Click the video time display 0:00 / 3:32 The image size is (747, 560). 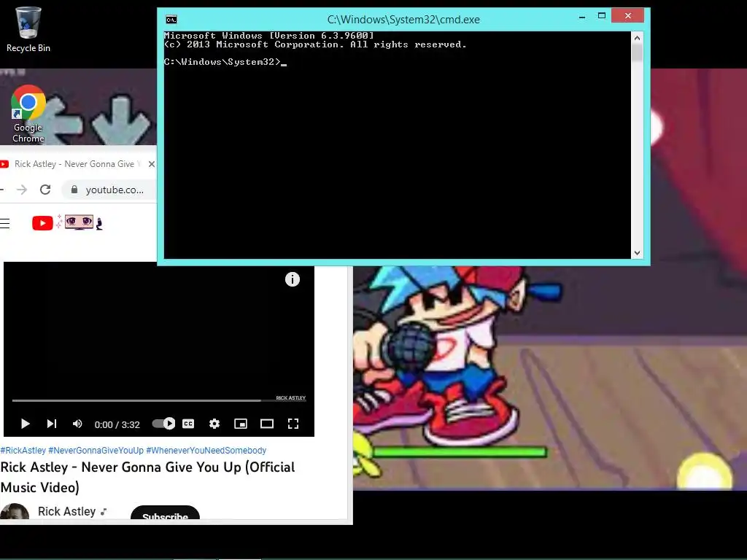click(x=117, y=424)
